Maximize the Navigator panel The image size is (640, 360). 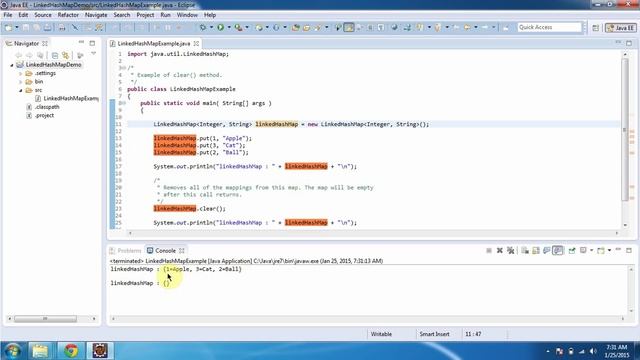(92, 43)
